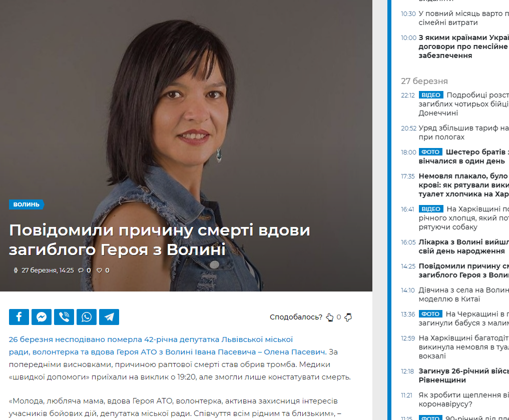509x420 pixels.
Task: Share via WhatsApp icon
Action: pos(87,317)
